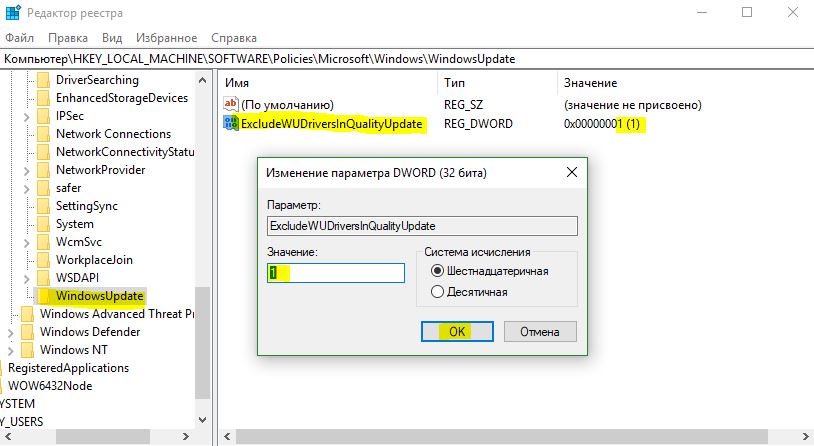The height and width of the screenshot is (446, 814).
Task: Click the Отмена button in dialog
Action: (x=540, y=332)
